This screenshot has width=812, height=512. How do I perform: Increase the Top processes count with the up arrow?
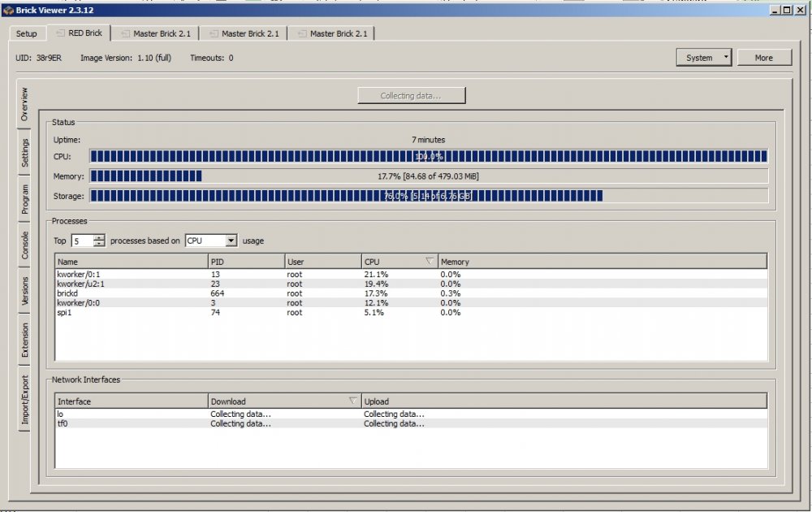point(97,237)
